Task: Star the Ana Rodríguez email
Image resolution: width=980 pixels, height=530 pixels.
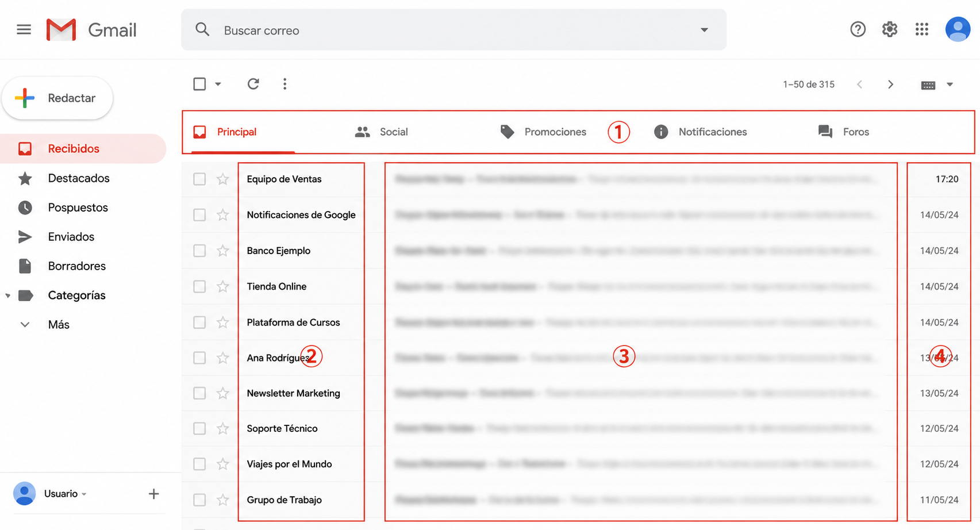Action: pyautogui.click(x=222, y=358)
